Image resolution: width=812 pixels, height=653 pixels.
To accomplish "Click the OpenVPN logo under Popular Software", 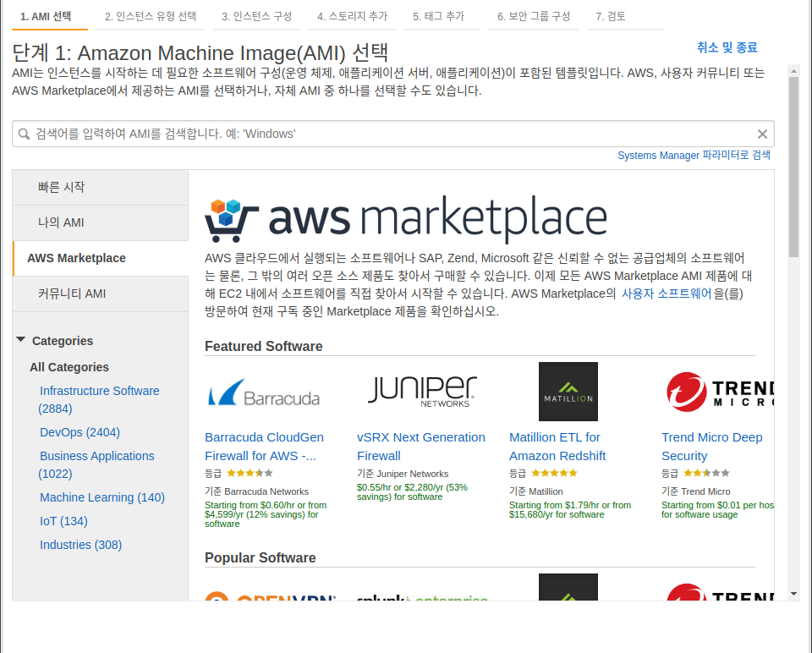I will pos(271,595).
